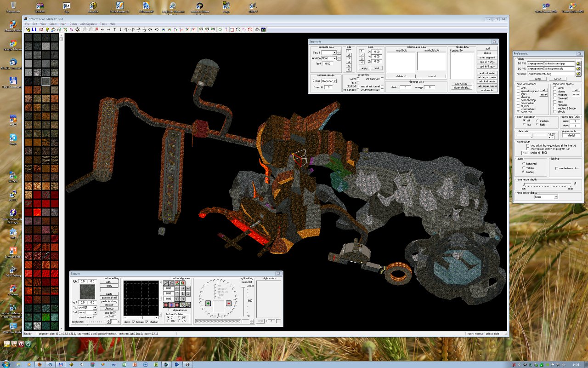Click the Open file toolbar icon

tap(28, 29)
